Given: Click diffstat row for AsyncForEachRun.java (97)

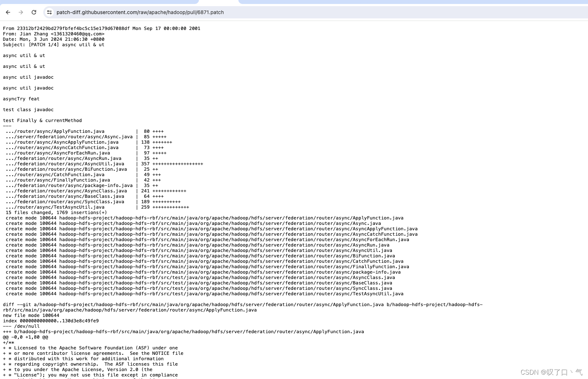Looking at the screenshot, I should click(86, 153).
